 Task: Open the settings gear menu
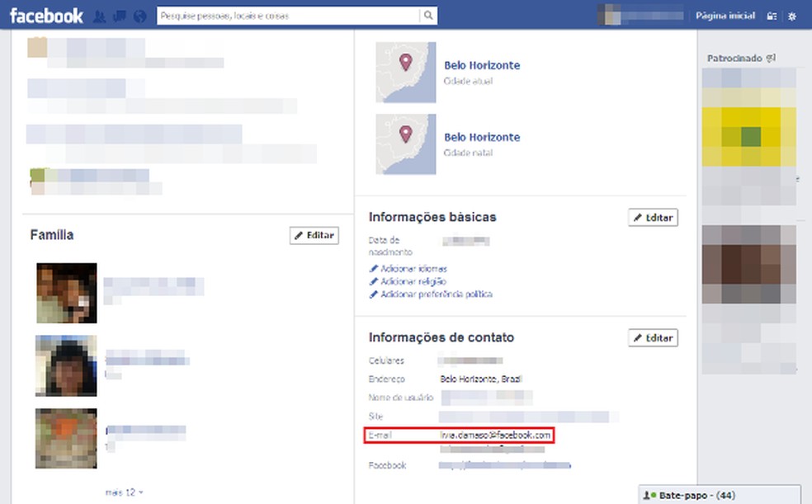[x=792, y=16]
